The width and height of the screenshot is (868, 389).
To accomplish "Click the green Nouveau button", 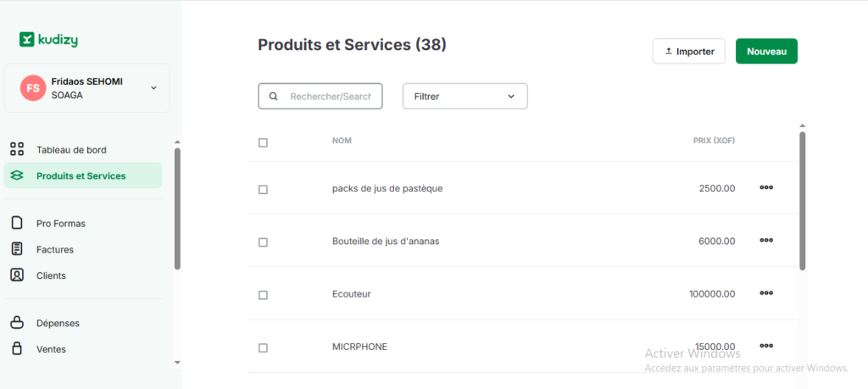I will click(x=766, y=51).
